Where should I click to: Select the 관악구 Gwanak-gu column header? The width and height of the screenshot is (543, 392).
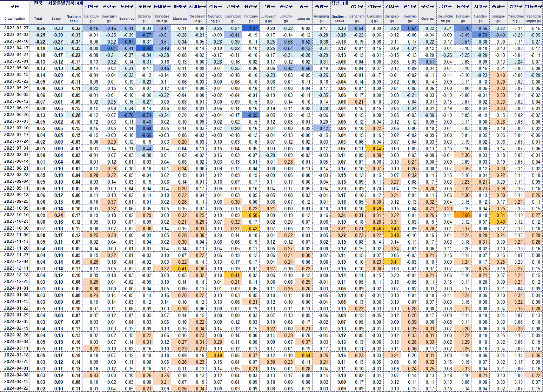pos(410,12)
